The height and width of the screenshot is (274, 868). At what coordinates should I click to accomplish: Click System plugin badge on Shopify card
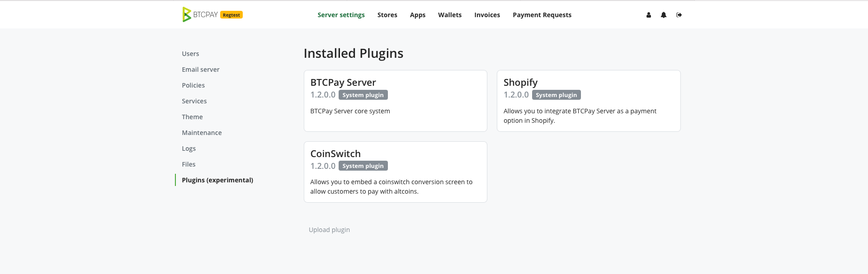(556, 95)
